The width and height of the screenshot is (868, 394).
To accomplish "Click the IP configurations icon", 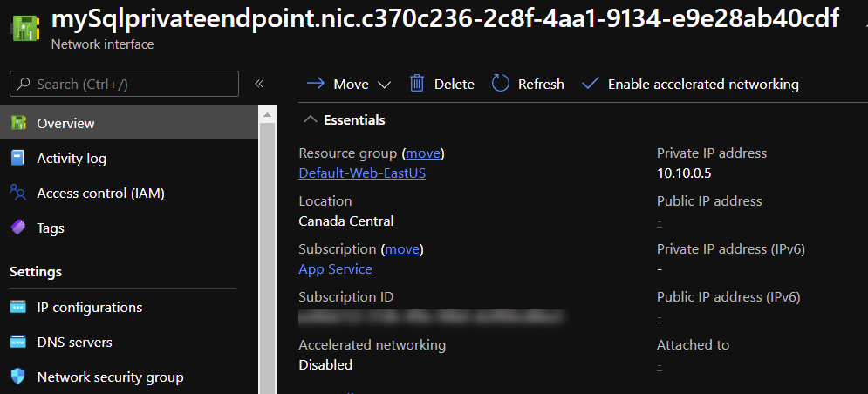I will click(17, 307).
